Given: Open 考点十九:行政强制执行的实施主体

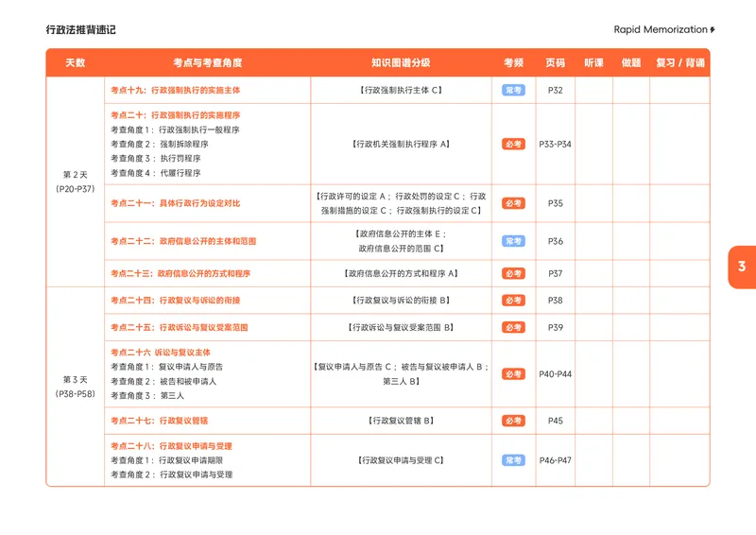Looking at the screenshot, I should coord(176,90).
